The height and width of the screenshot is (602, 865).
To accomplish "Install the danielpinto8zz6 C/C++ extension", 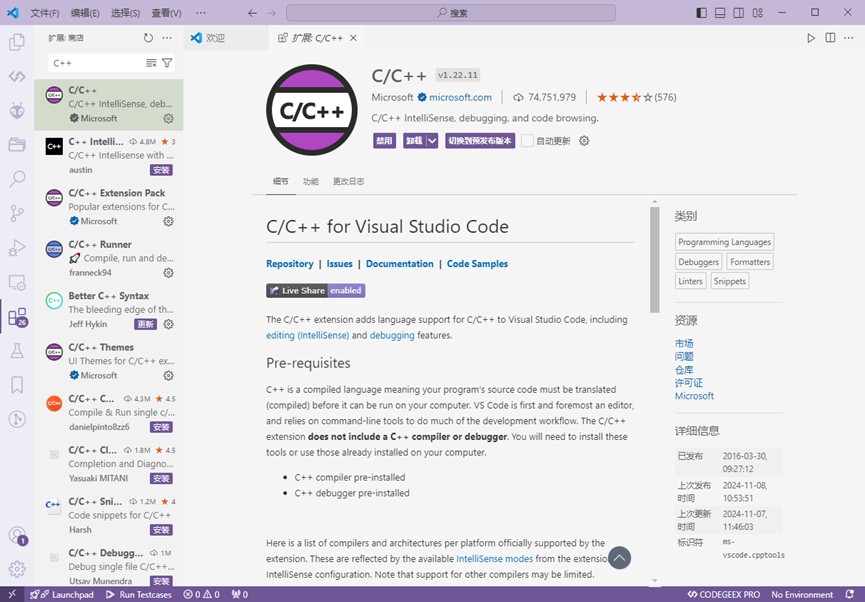I will [161, 427].
